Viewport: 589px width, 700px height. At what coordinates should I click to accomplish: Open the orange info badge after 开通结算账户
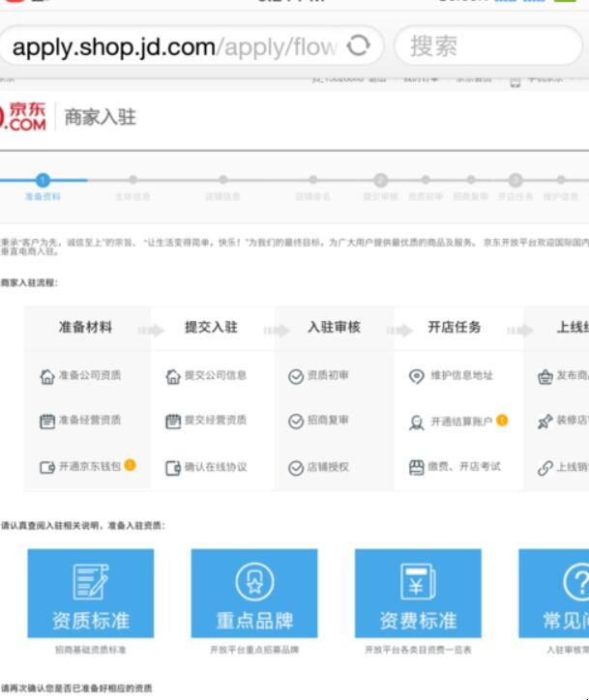pos(502,420)
